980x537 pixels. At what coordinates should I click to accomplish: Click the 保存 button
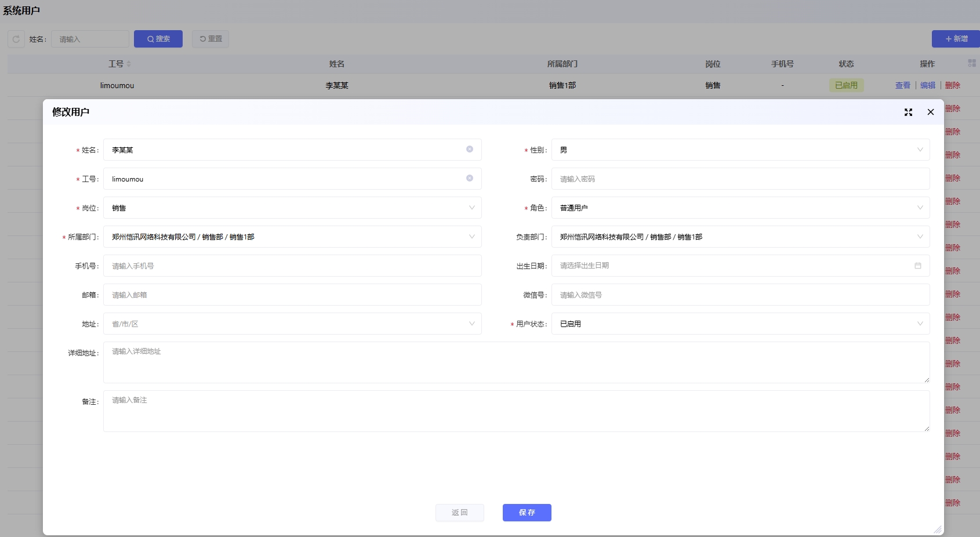click(x=527, y=513)
